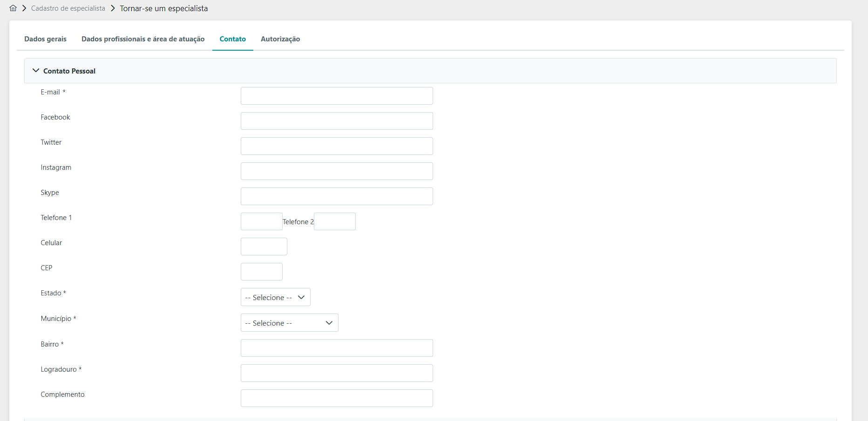Open Dados profissionais e área de atuação tab
Image resolution: width=868 pixels, height=421 pixels.
click(143, 39)
